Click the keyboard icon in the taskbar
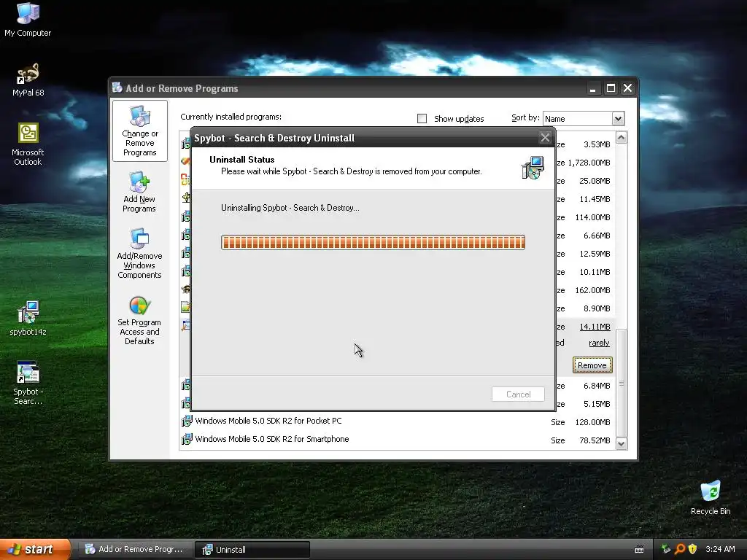Image resolution: width=747 pixels, height=560 pixels. click(639, 550)
